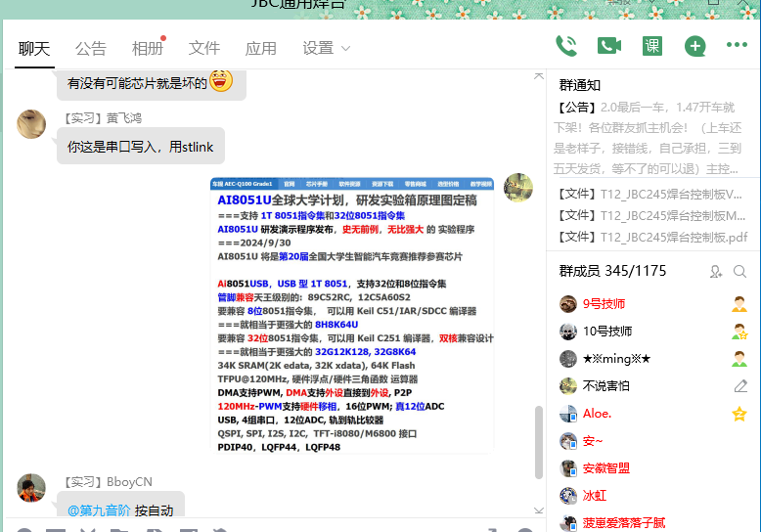Open 10号技师 avatar in member list
The height and width of the screenshot is (532, 761).
(x=568, y=332)
